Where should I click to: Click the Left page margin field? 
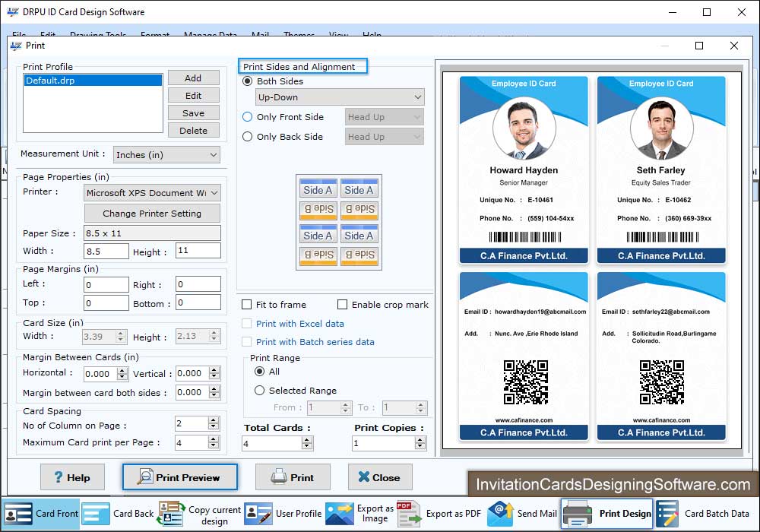click(106, 284)
